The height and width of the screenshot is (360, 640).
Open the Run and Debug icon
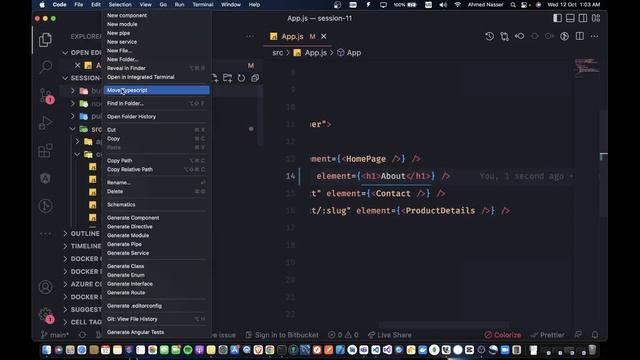(45, 123)
